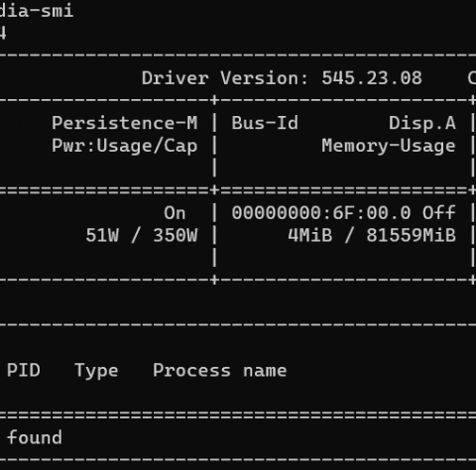Click the display active value Off
The height and width of the screenshot is (470, 476).
click(439, 212)
